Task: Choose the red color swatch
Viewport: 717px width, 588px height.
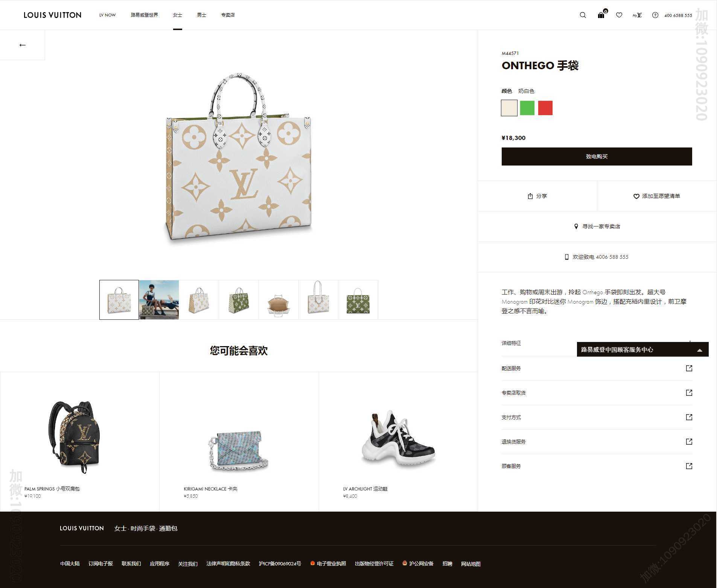Action: pyautogui.click(x=545, y=108)
